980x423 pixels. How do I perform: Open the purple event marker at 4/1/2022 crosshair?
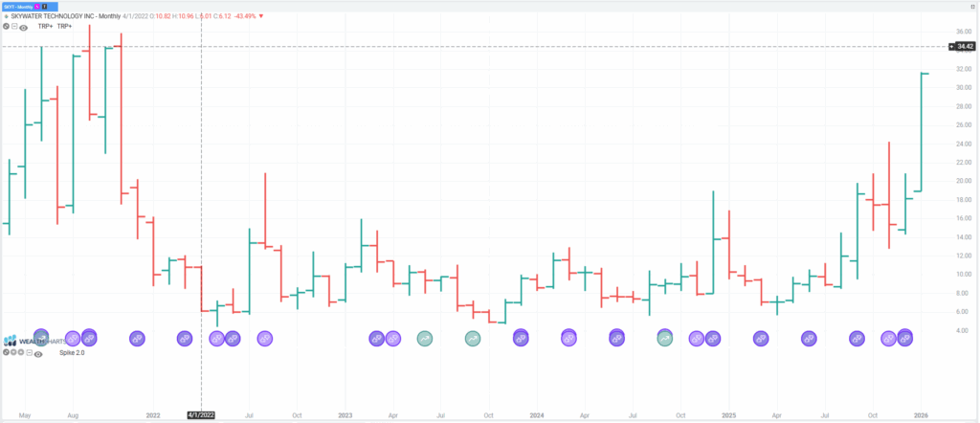[x=216, y=339]
